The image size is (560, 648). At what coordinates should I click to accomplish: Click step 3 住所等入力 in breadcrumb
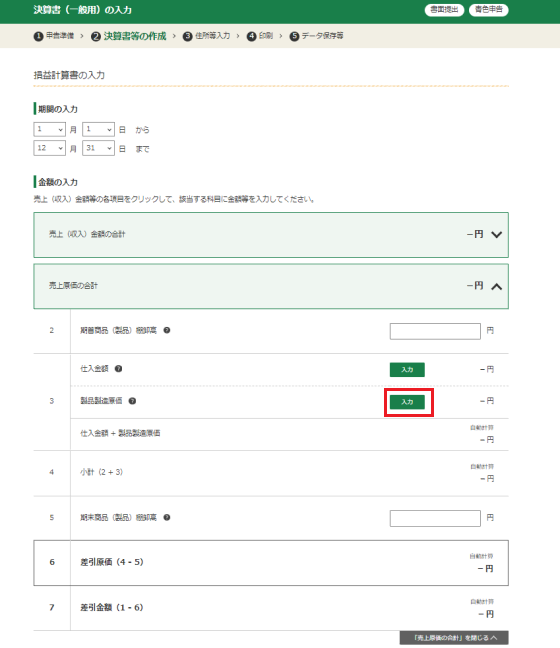[207, 36]
